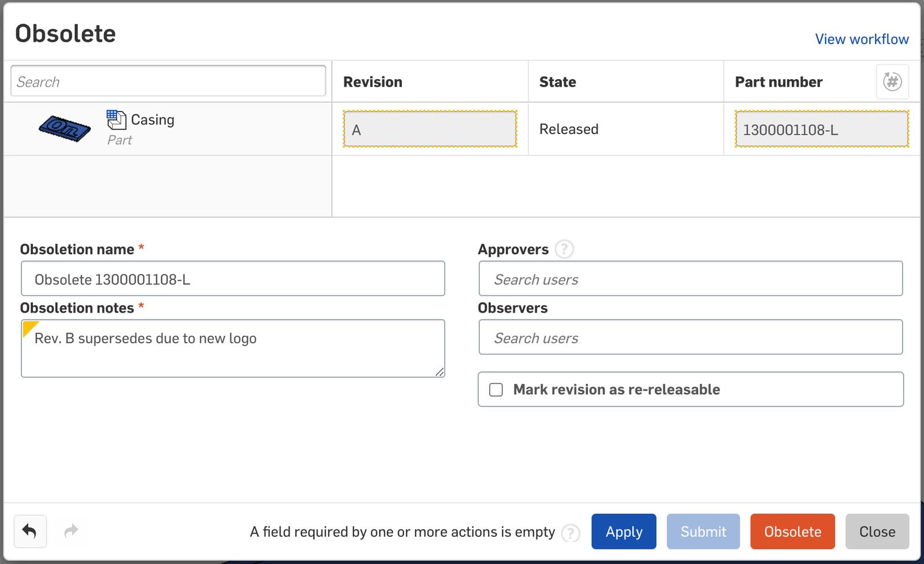This screenshot has width=924, height=564.
Task: Open the View workflow link
Action: tap(861, 39)
